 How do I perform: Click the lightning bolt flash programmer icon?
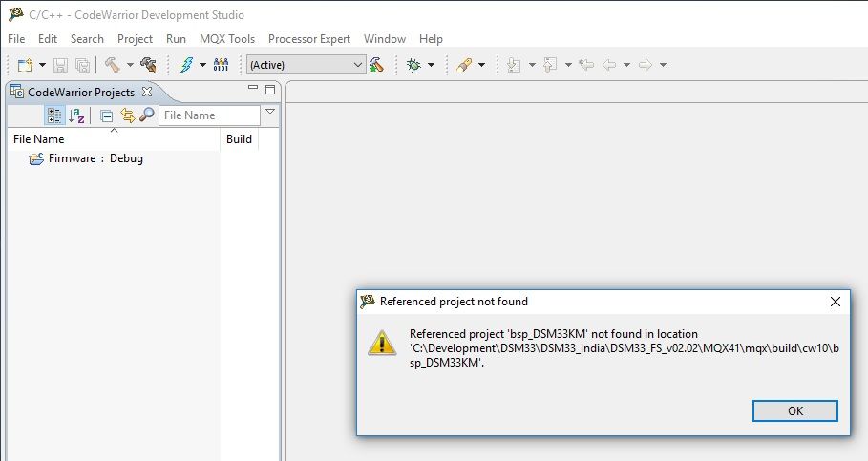[186, 65]
